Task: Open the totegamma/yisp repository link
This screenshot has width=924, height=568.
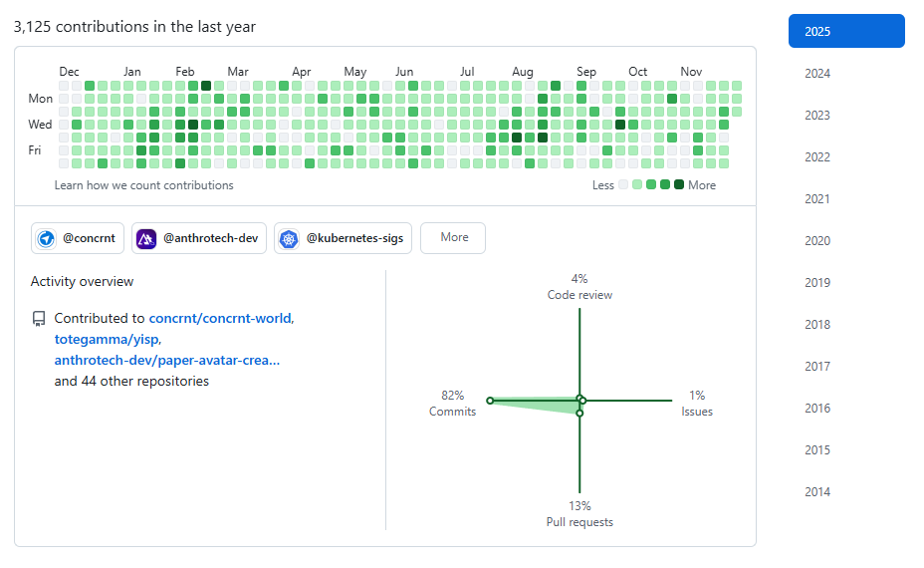Action: point(107,340)
